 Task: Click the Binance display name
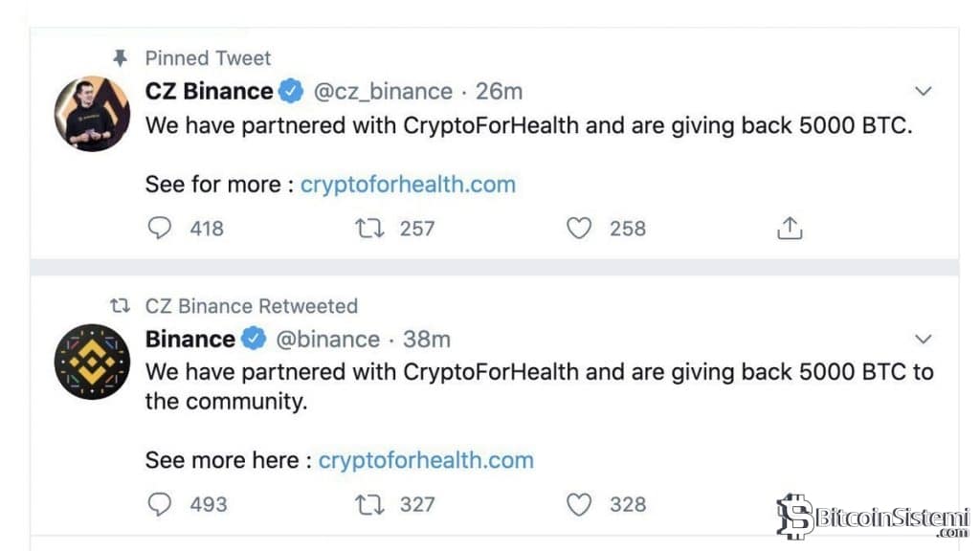point(189,340)
